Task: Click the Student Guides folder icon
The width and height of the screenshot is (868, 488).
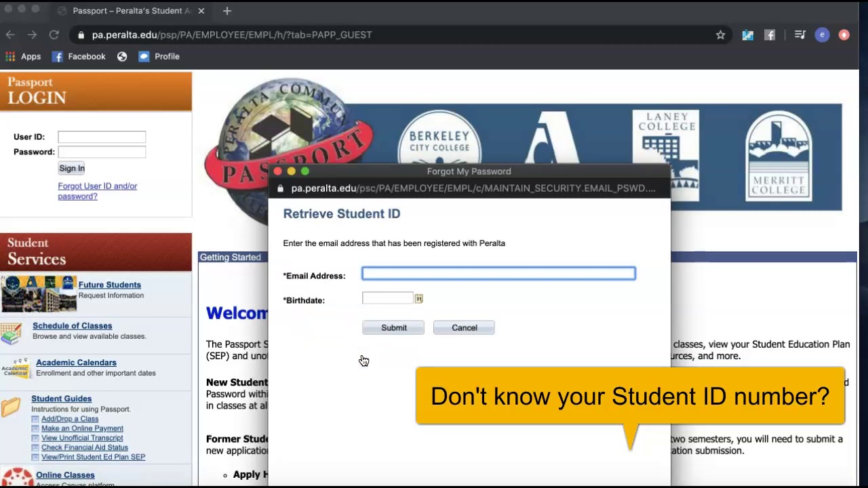Action: pos(11,407)
